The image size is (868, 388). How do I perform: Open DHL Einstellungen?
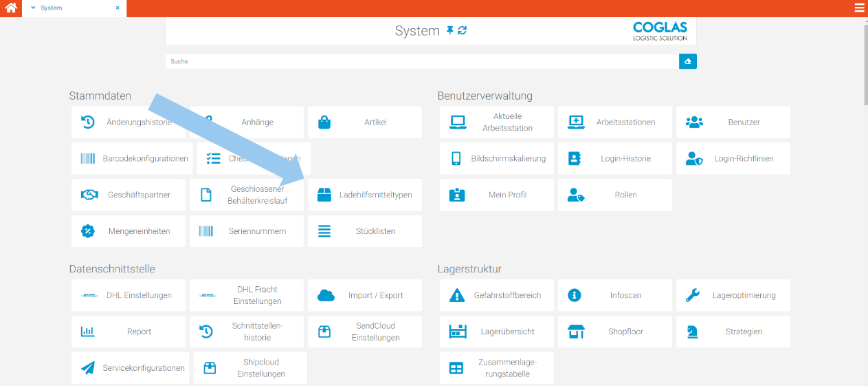pyautogui.click(x=129, y=295)
